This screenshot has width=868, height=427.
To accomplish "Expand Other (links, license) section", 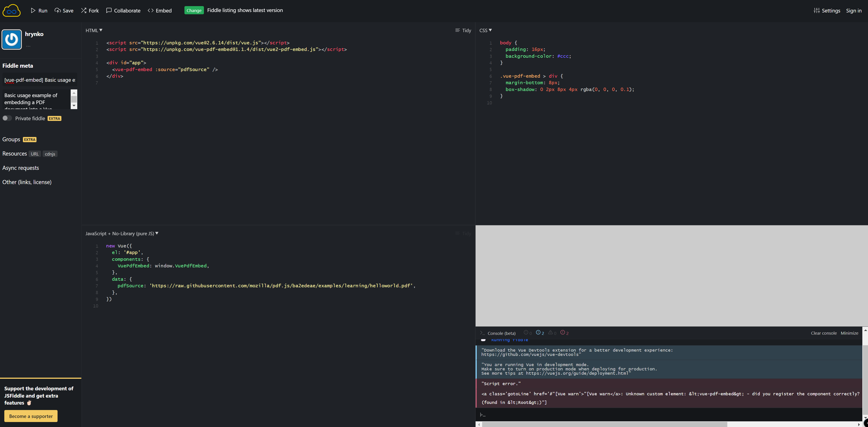I will [27, 182].
